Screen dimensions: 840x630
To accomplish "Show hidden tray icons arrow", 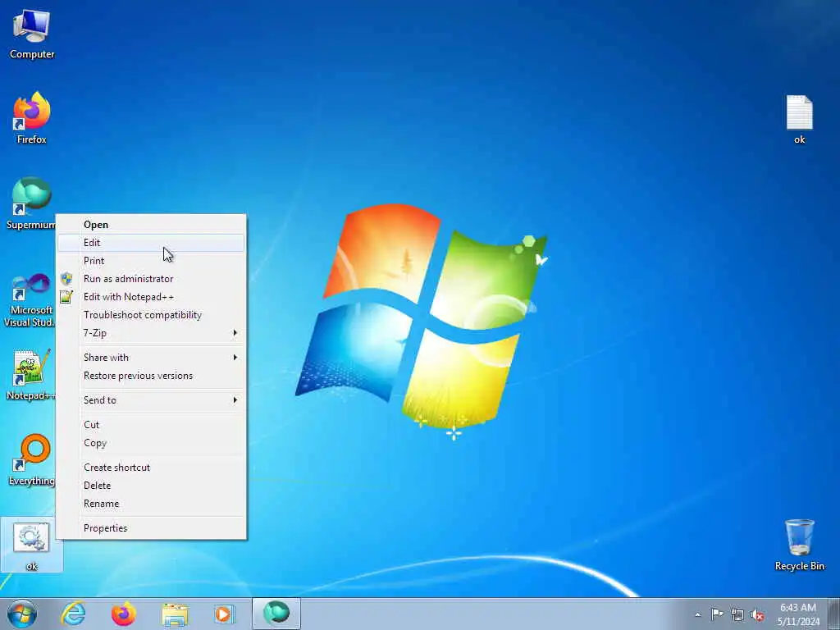I will (x=697, y=614).
